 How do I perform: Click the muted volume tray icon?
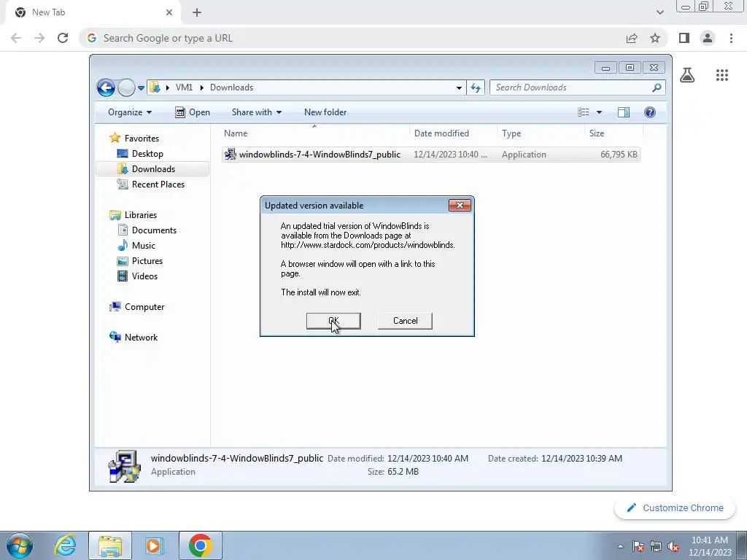[673, 546]
